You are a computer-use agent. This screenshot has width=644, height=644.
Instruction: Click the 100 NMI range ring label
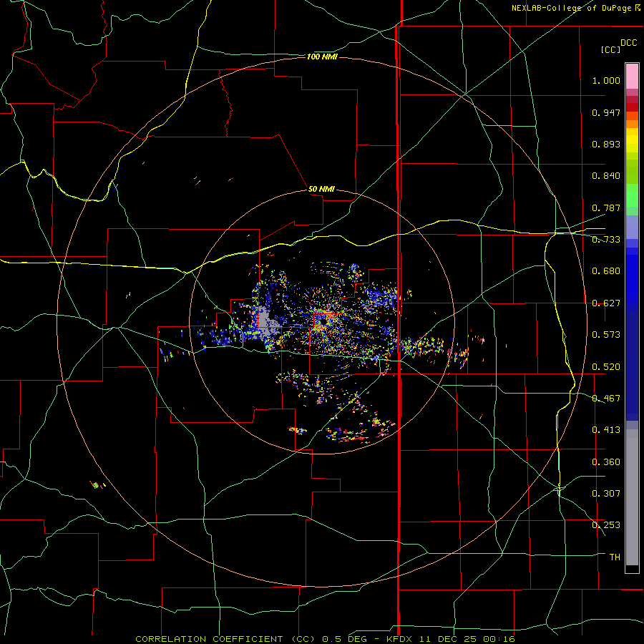pyautogui.click(x=322, y=57)
